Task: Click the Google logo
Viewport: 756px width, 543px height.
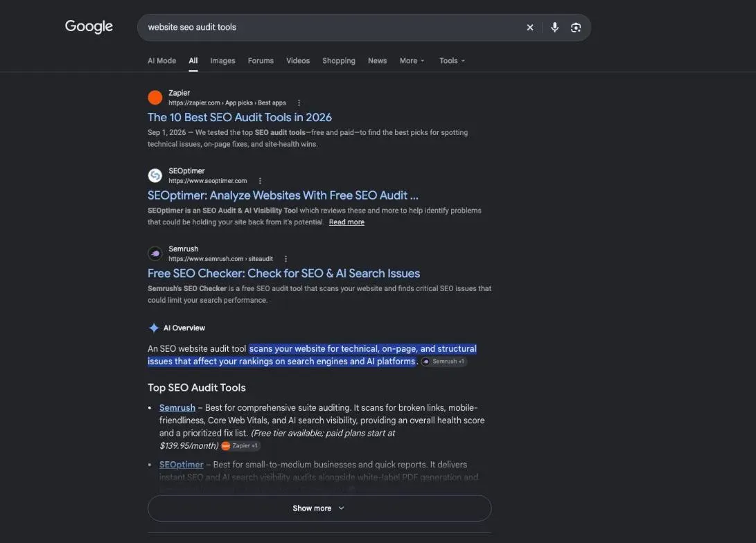Action: [89, 26]
